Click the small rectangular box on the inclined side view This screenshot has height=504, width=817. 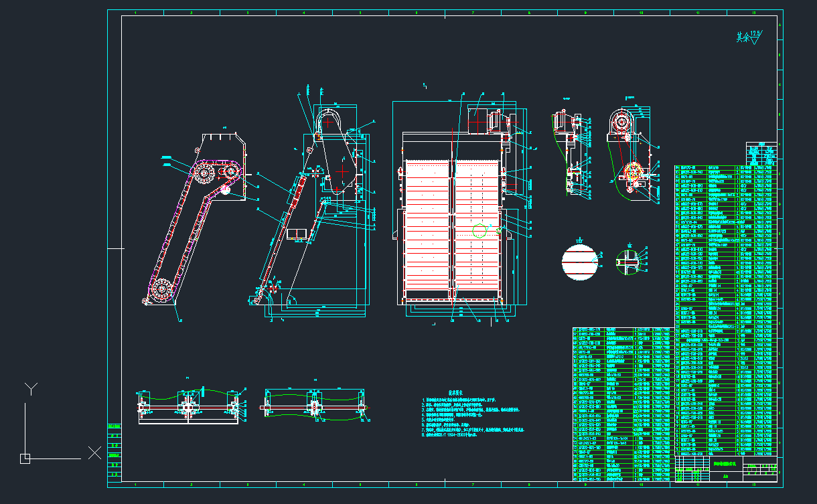pos(295,234)
